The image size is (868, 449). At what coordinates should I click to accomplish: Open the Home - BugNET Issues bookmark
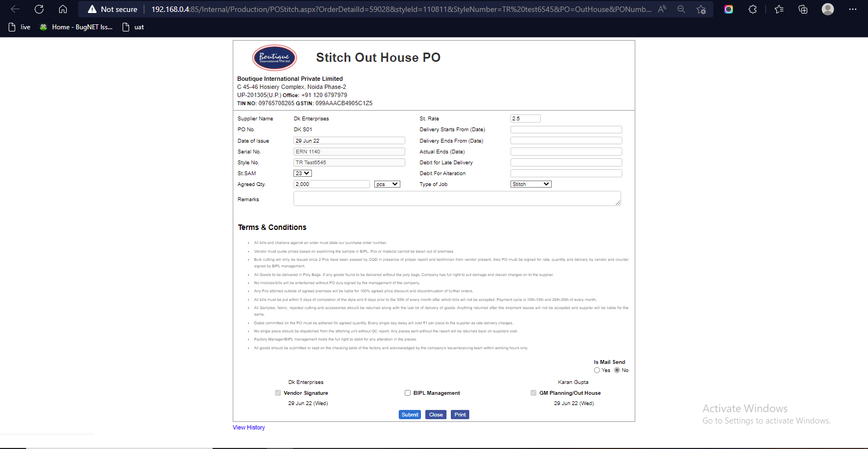76,27
